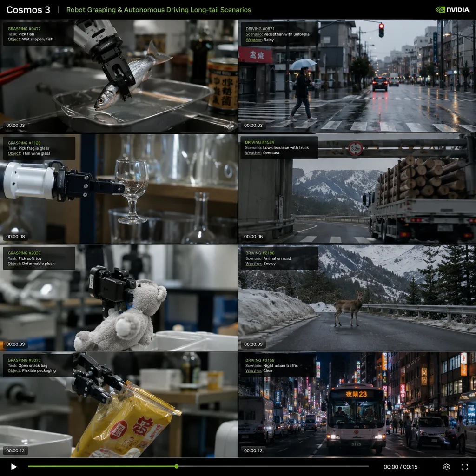Select the GRASPING #0472 fish video
The height and width of the screenshot is (476, 476).
point(119,76)
